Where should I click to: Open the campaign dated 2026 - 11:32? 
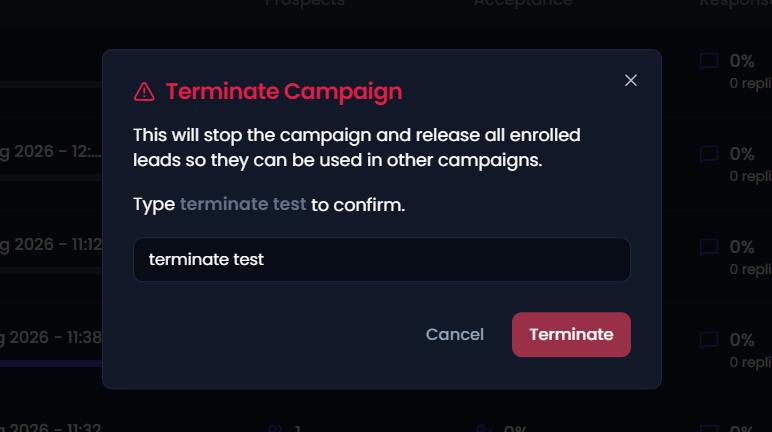click(51, 427)
